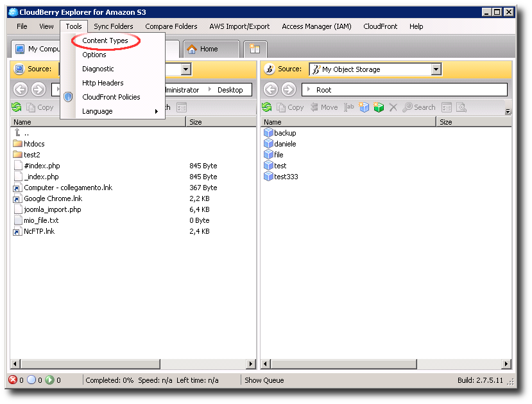This screenshot has height=404, width=532.
Task: Select the test2 folder
Action: [x=27, y=155]
